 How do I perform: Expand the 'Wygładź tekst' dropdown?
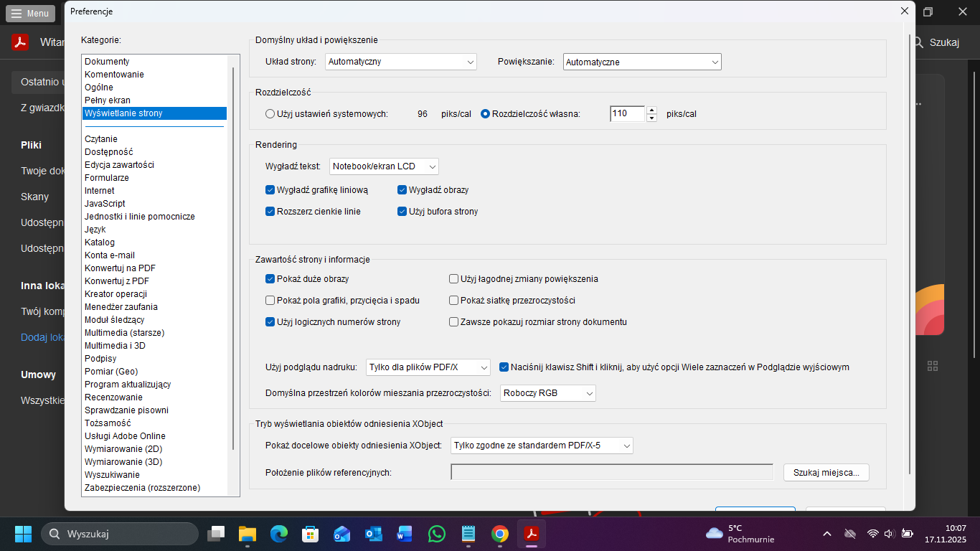(x=384, y=166)
